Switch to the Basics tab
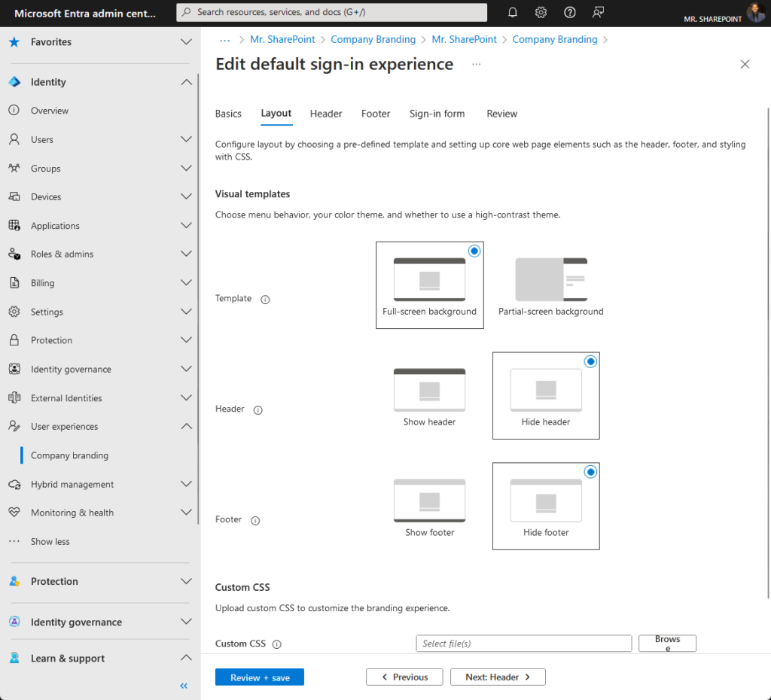The image size is (771, 700). [x=228, y=114]
